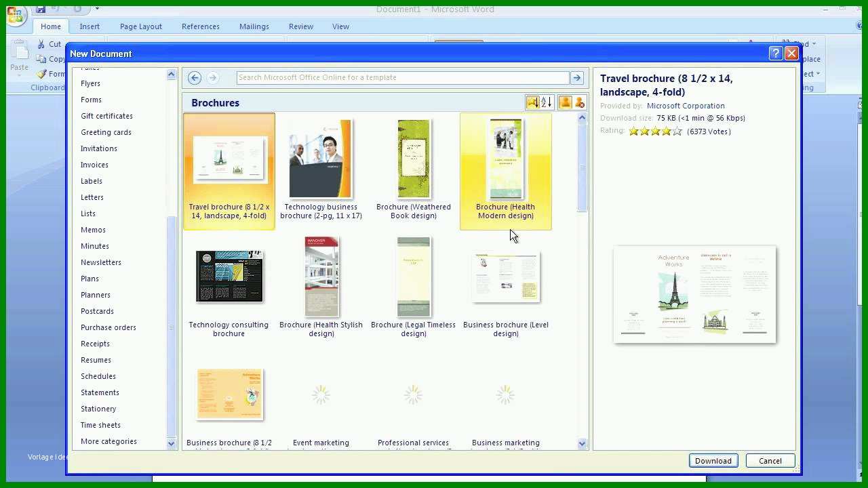Click the Save icon in Quick Access
Viewport: 868px width, 488px height.
tap(41, 9)
